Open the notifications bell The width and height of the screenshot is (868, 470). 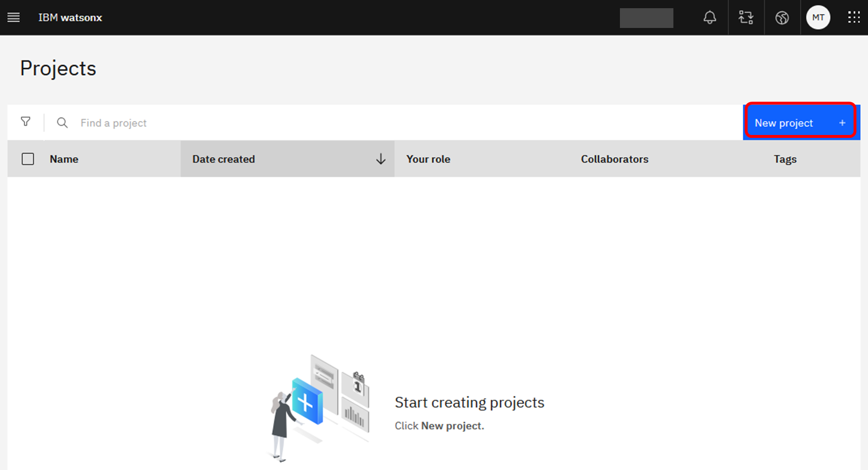[710, 18]
